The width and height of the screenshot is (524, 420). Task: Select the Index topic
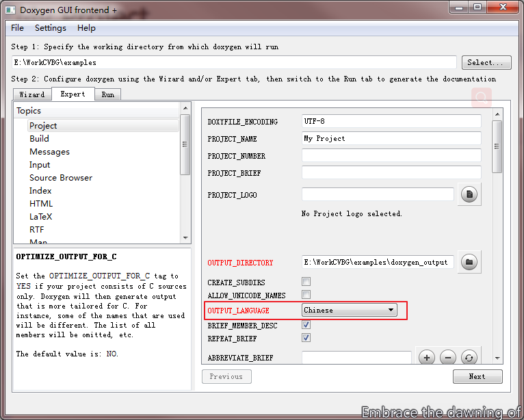[40, 191]
